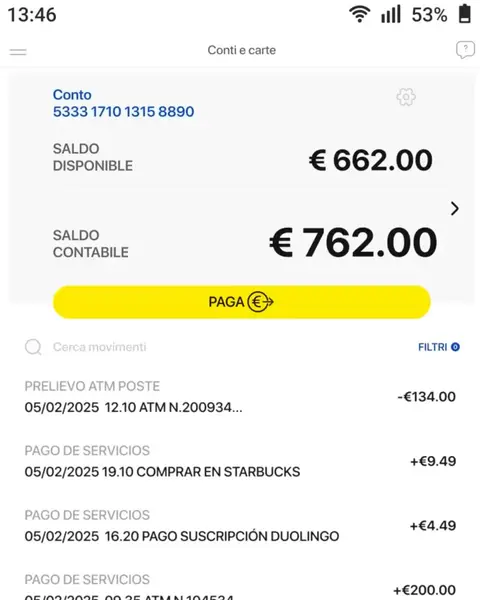Click the yellow PAGA button

(242, 302)
